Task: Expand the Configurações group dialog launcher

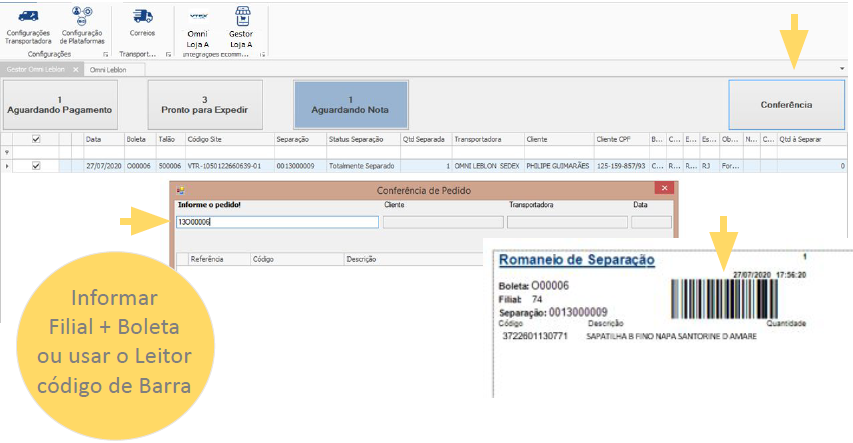Action: (106, 54)
